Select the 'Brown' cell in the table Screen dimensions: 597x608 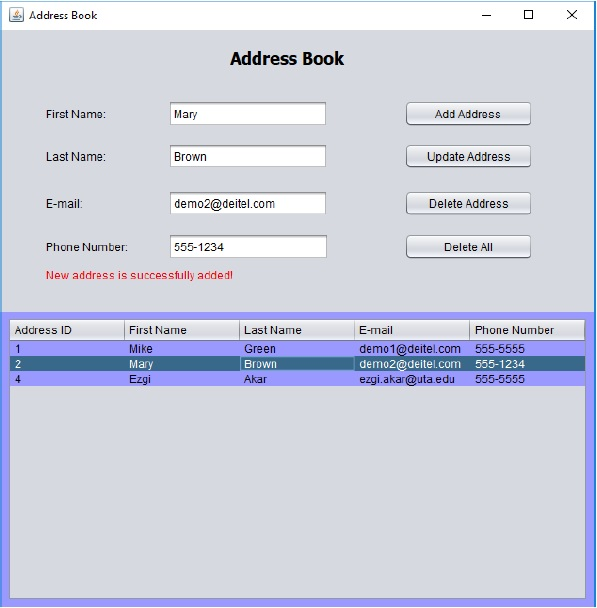297,364
